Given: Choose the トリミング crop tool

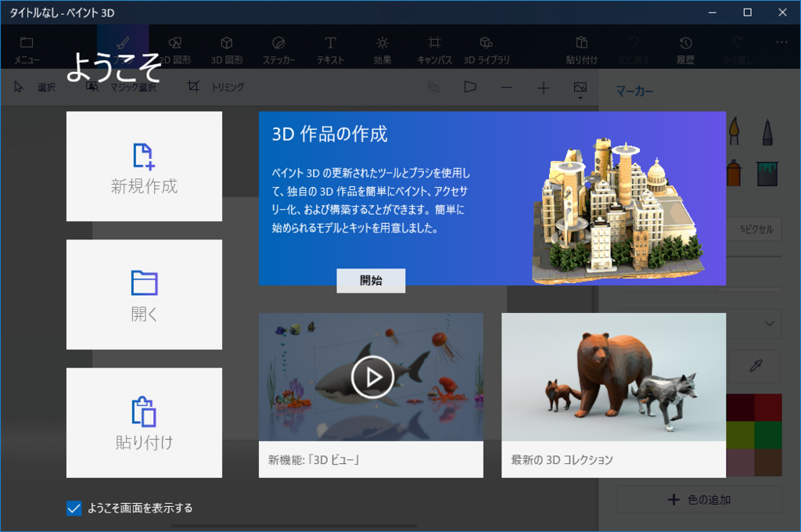Looking at the screenshot, I should [216, 87].
